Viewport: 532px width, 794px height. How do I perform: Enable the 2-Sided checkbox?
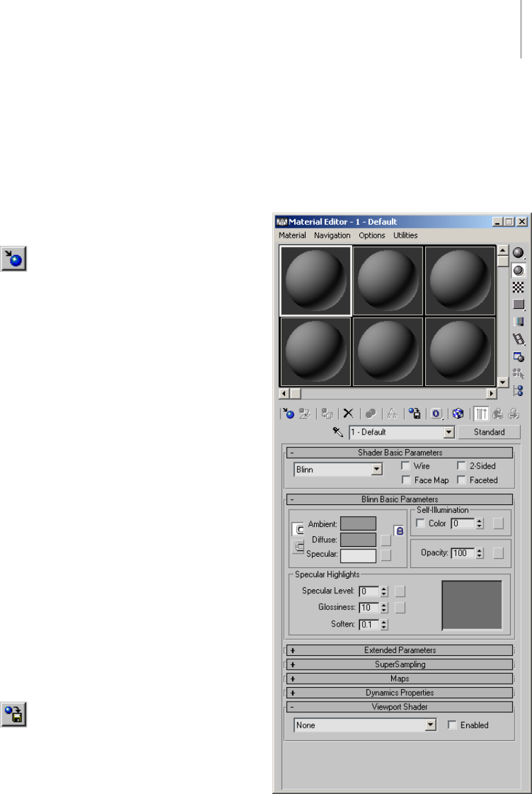tap(461, 466)
